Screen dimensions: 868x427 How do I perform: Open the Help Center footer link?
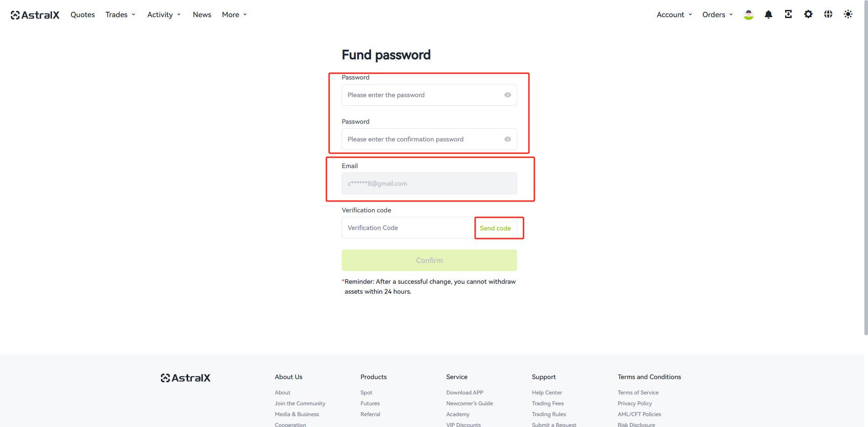point(547,393)
